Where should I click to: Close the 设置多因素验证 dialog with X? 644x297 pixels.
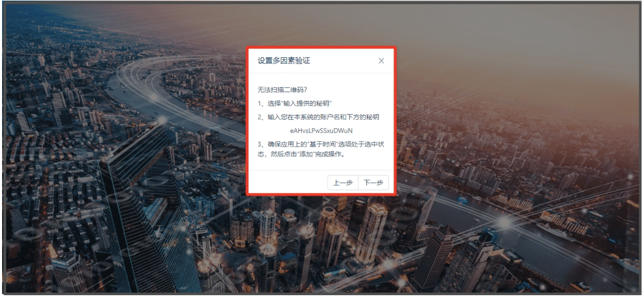[x=381, y=61]
